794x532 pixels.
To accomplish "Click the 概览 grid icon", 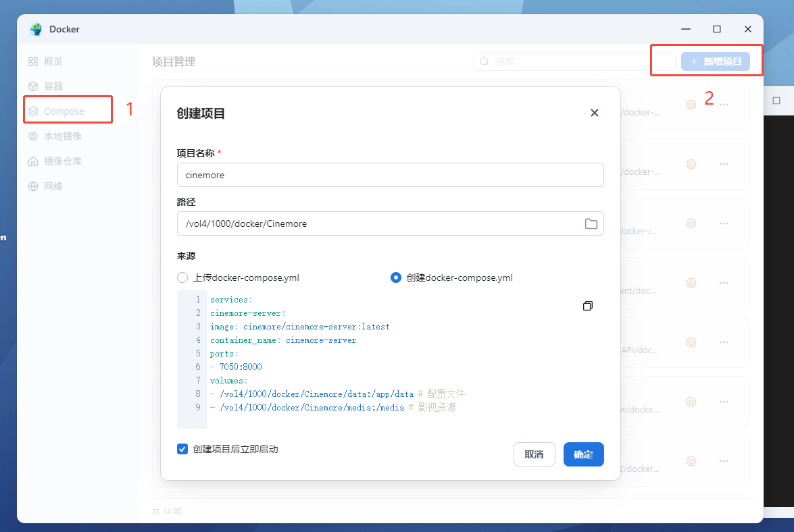I will (33, 61).
